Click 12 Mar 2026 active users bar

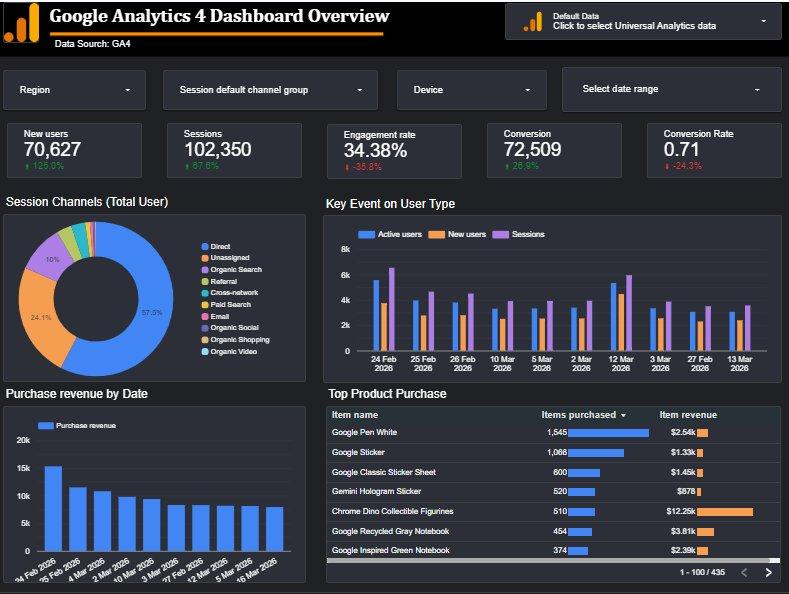pos(613,317)
